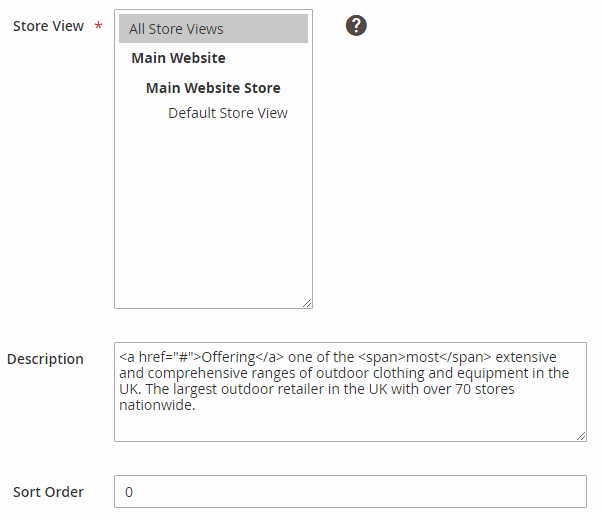603x518 pixels.
Task: Click blank bottom area of Description textarea
Action: click(350, 427)
